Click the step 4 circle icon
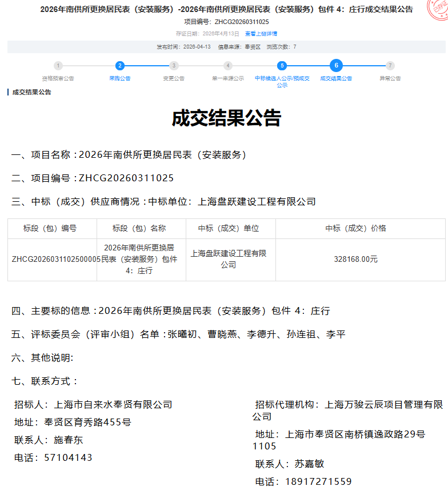The height and width of the screenshot is (490, 448). (228, 66)
